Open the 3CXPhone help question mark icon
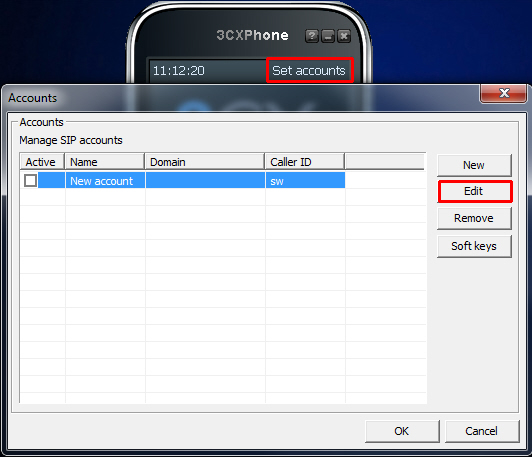This screenshot has width=532, height=457. point(312,36)
